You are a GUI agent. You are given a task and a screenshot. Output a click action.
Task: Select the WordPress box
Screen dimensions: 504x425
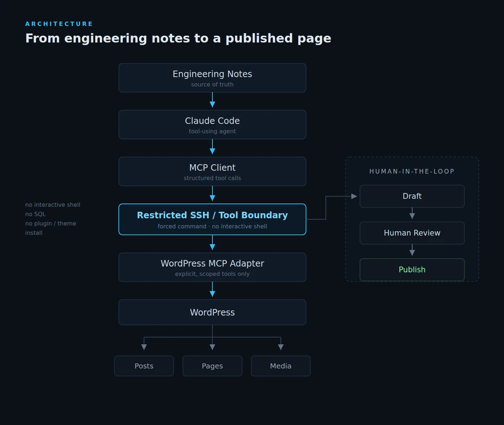pyautogui.click(x=212, y=312)
